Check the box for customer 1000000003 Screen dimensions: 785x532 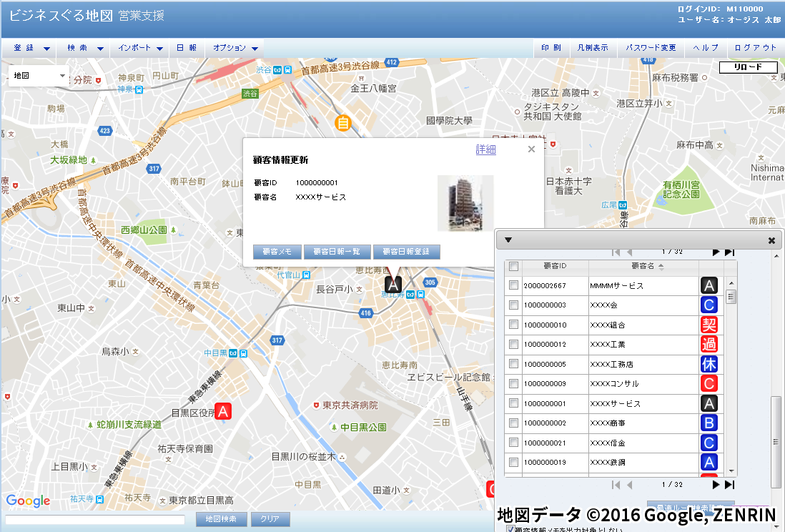(513, 305)
